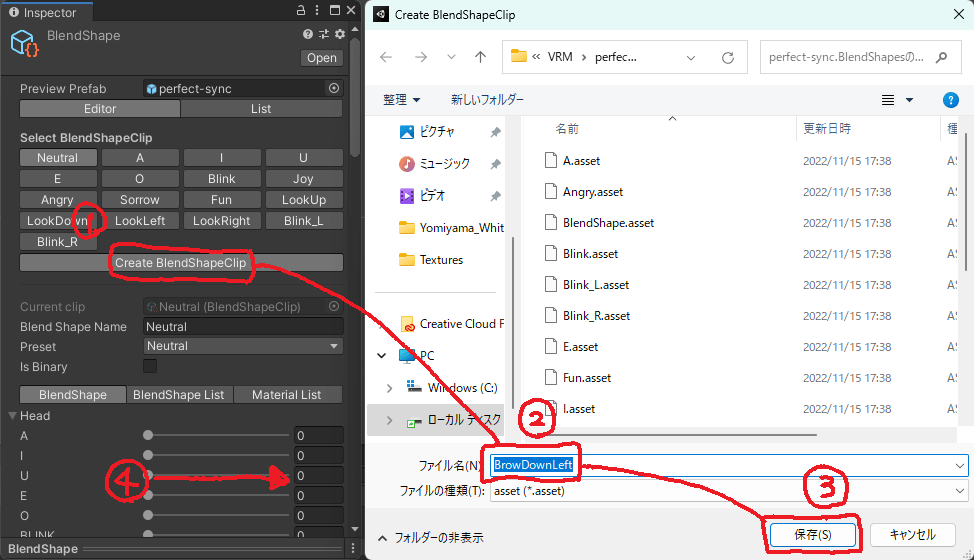
Task: Click the 保存(S) save button
Action: (x=811, y=535)
